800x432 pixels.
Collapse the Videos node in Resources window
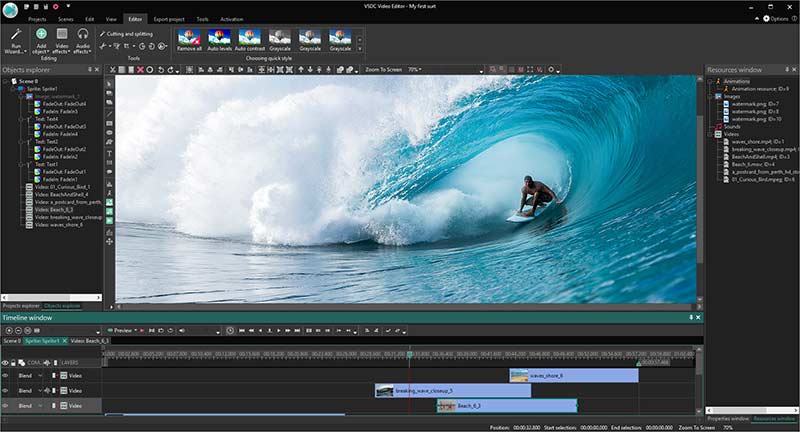click(x=710, y=134)
